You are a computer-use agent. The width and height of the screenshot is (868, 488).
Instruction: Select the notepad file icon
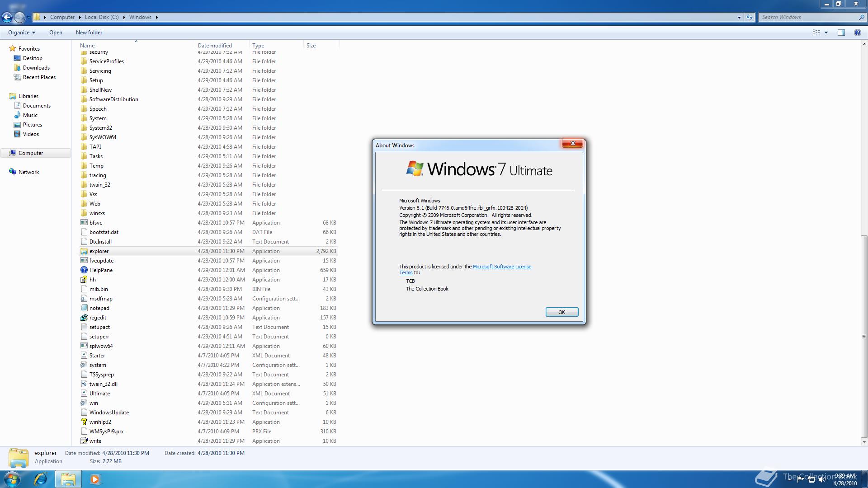(x=84, y=308)
